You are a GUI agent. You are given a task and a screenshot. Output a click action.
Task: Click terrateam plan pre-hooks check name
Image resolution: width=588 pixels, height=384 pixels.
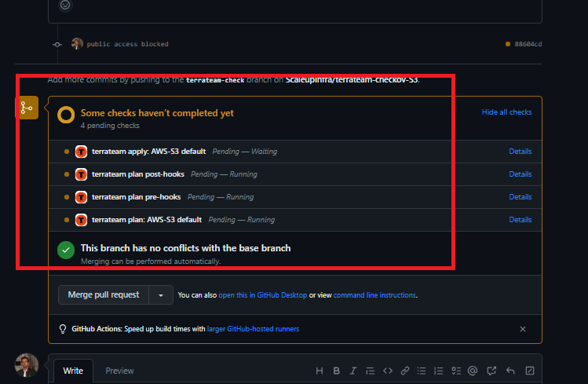[136, 197]
